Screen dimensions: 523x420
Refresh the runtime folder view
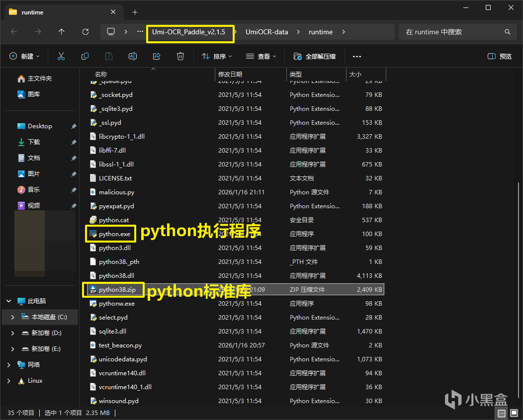pyautogui.click(x=86, y=32)
